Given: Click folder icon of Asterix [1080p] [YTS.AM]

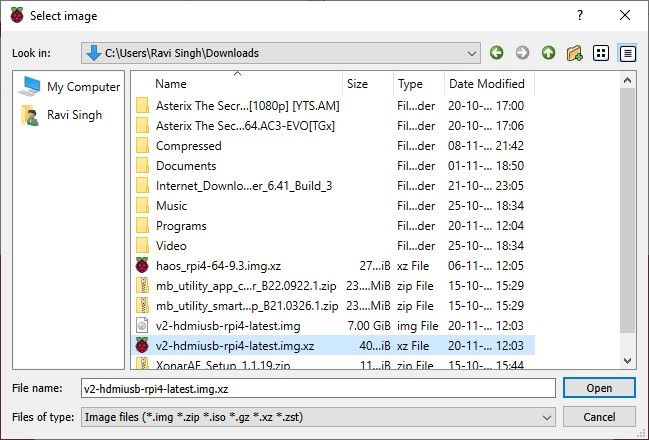Looking at the screenshot, I should click(x=142, y=106).
